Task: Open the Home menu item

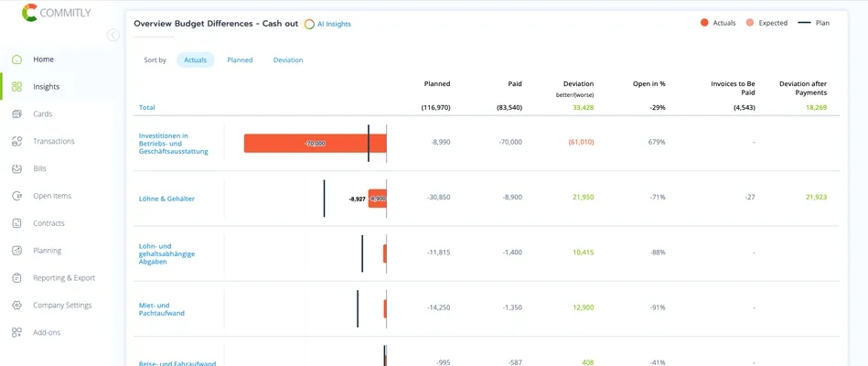Action: click(x=44, y=59)
